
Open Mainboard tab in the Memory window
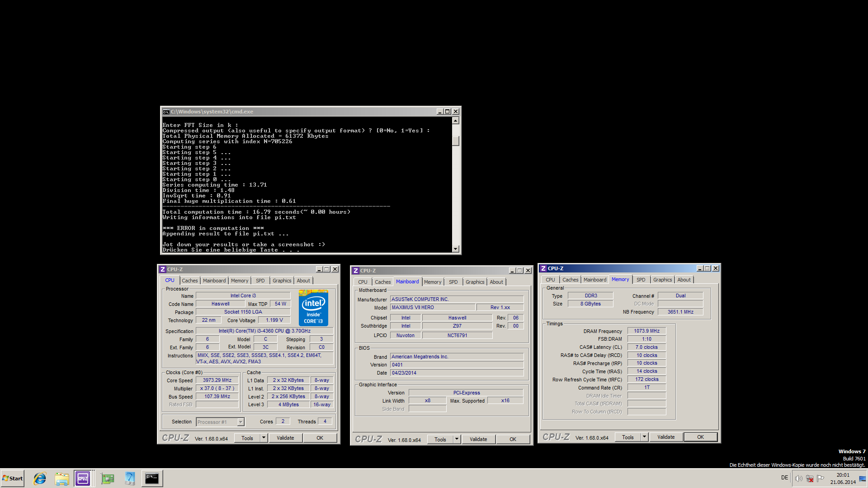(595, 280)
